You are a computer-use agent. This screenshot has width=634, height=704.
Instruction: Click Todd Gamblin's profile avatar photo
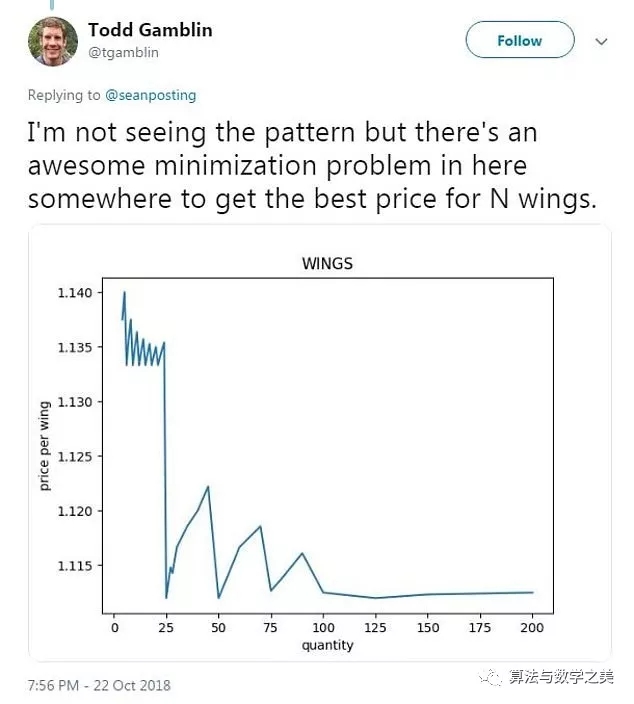(x=53, y=42)
